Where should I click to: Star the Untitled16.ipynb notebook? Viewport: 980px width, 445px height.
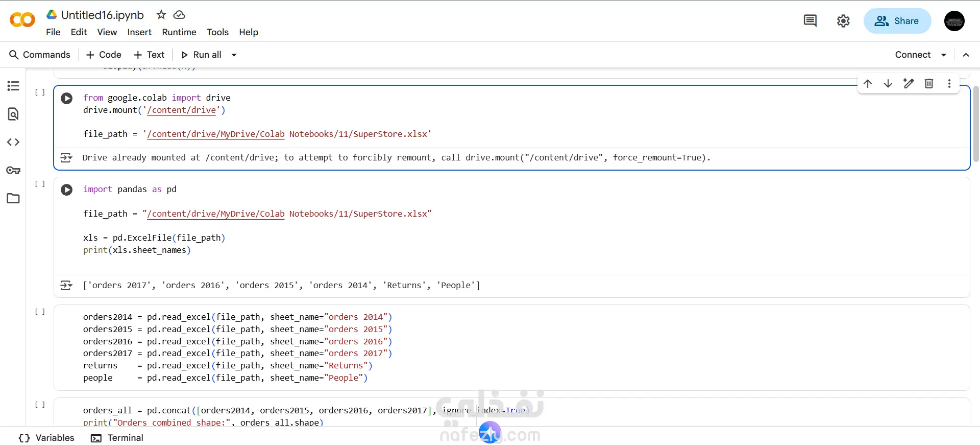click(x=161, y=15)
